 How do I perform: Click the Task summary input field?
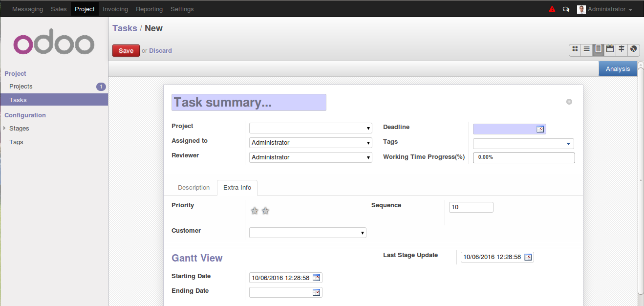(249, 102)
